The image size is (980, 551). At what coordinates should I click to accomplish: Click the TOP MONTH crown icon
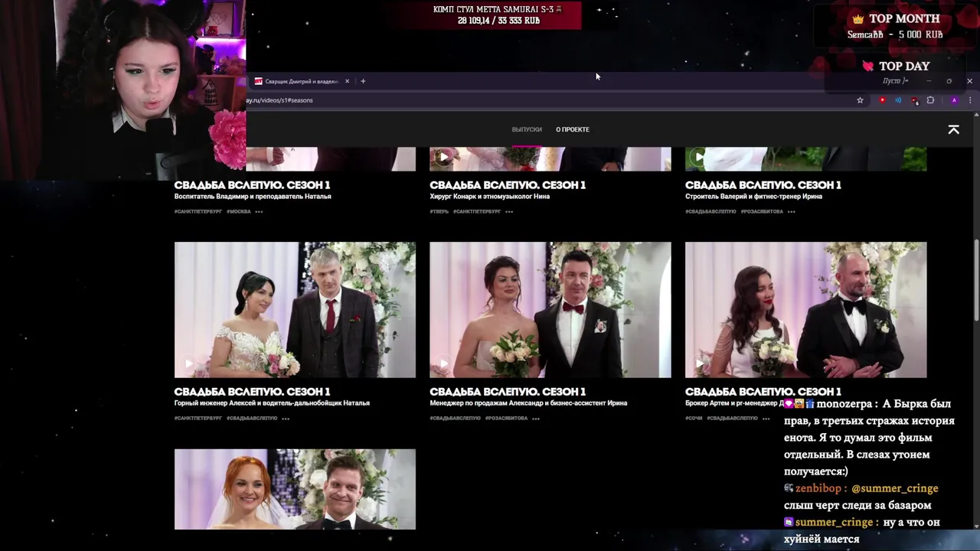point(858,18)
